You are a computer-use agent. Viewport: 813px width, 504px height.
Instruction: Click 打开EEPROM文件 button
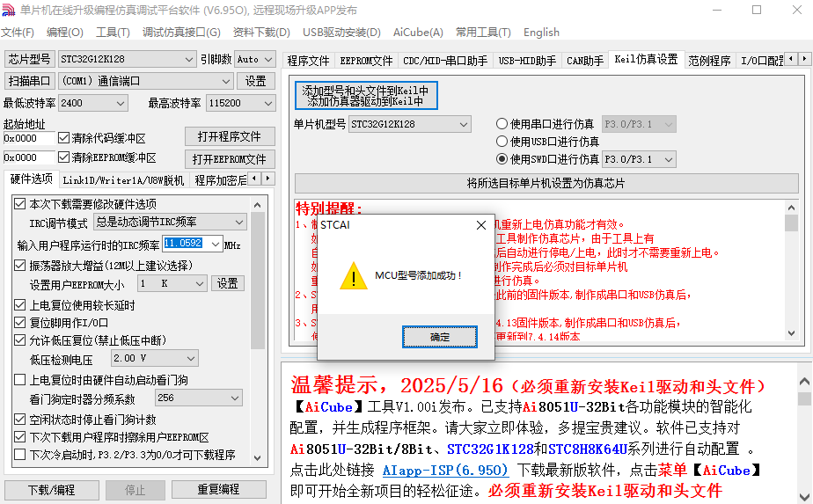click(230, 158)
